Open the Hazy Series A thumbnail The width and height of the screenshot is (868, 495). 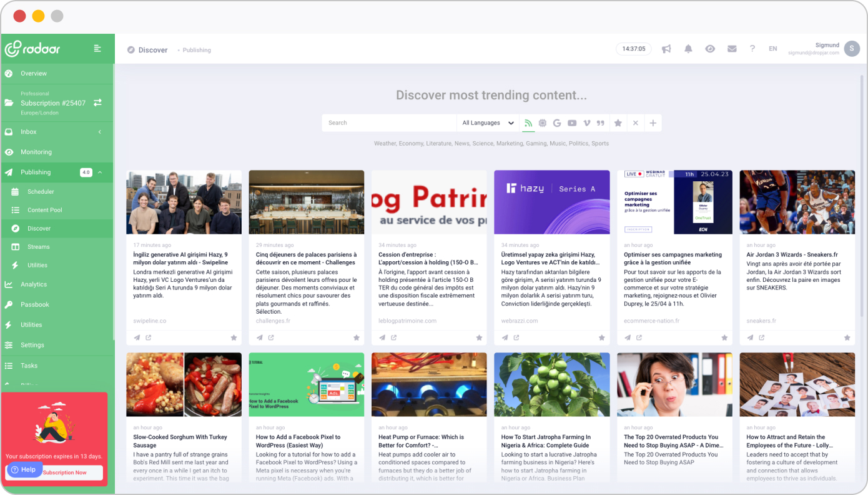pyautogui.click(x=552, y=202)
